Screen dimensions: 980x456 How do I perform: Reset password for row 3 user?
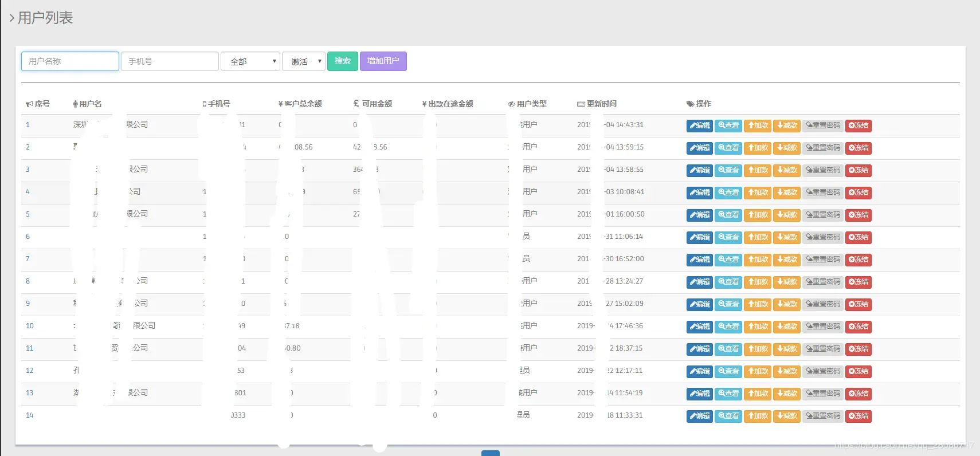pos(823,170)
